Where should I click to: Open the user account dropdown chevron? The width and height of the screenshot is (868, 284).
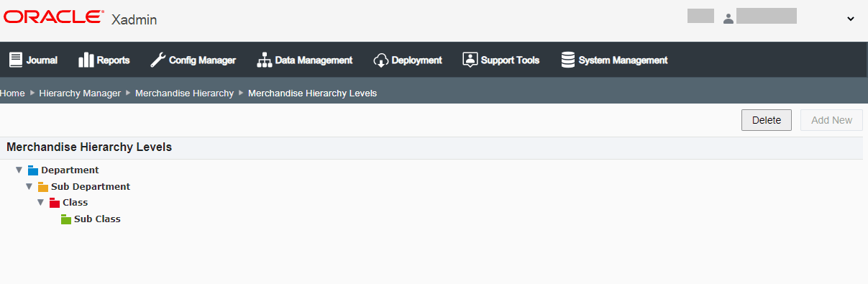[851, 19]
